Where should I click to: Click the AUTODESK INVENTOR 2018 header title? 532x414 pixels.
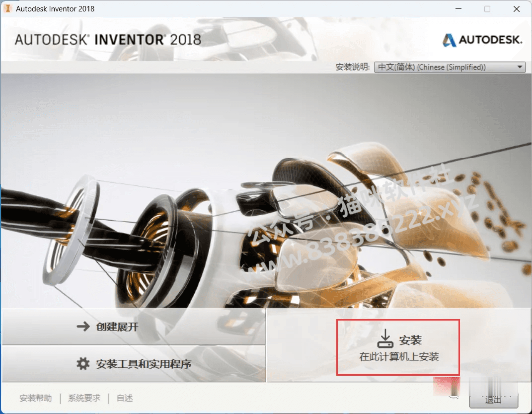point(108,40)
